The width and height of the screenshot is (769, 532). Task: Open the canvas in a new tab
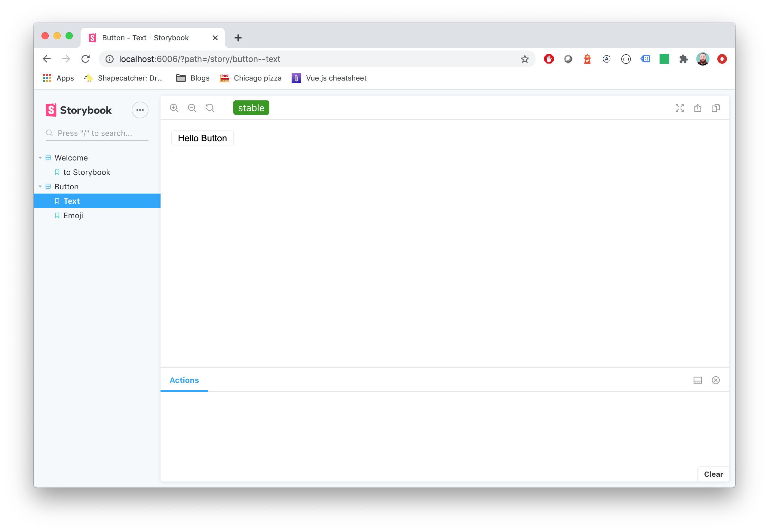coord(697,108)
